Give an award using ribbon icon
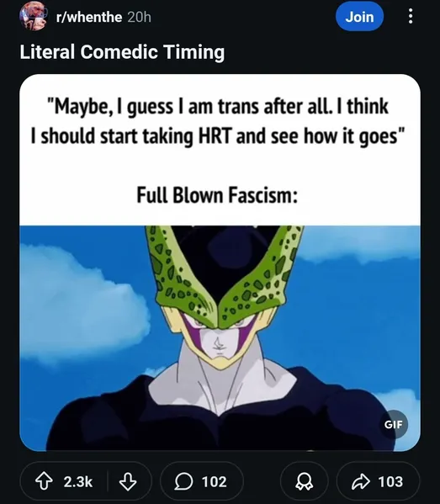The width and height of the screenshot is (440, 504). tap(304, 481)
